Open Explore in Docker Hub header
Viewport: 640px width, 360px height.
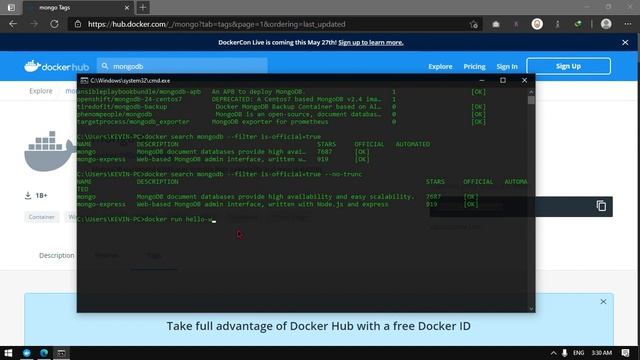coord(440,67)
